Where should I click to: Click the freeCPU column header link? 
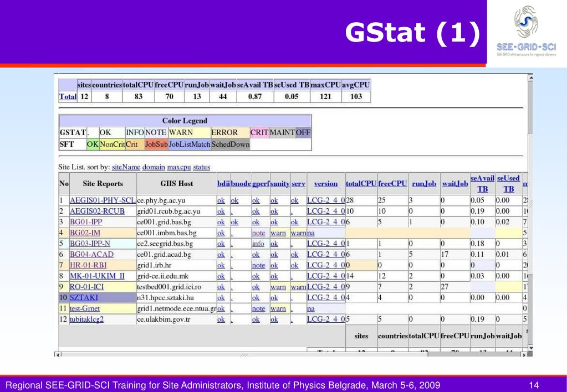pos(393,183)
